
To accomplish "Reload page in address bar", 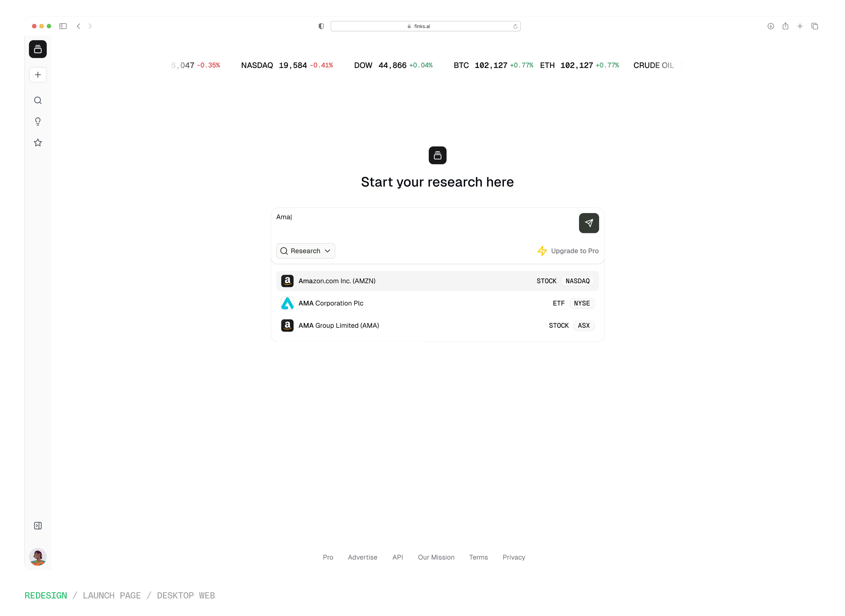I will point(515,26).
